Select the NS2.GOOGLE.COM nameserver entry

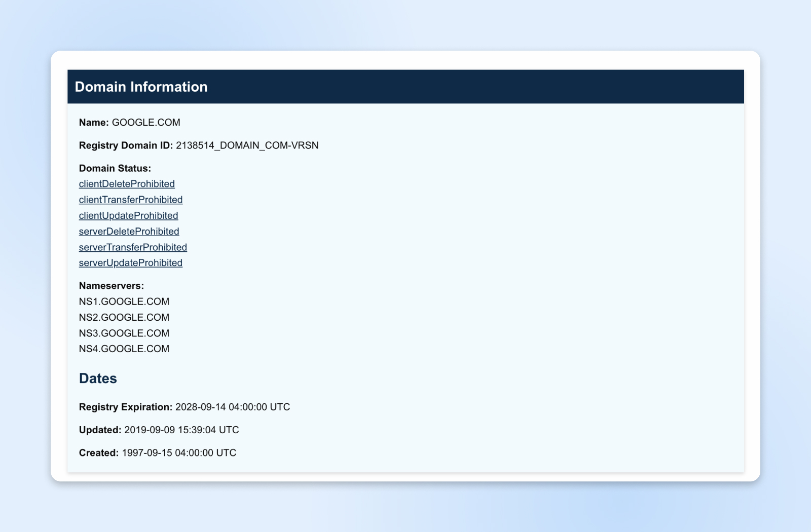124,317
